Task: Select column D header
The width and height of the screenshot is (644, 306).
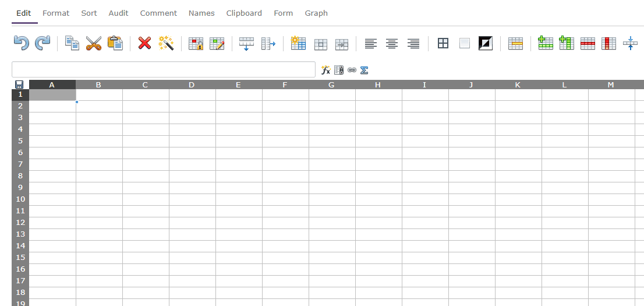Action: 192,85
